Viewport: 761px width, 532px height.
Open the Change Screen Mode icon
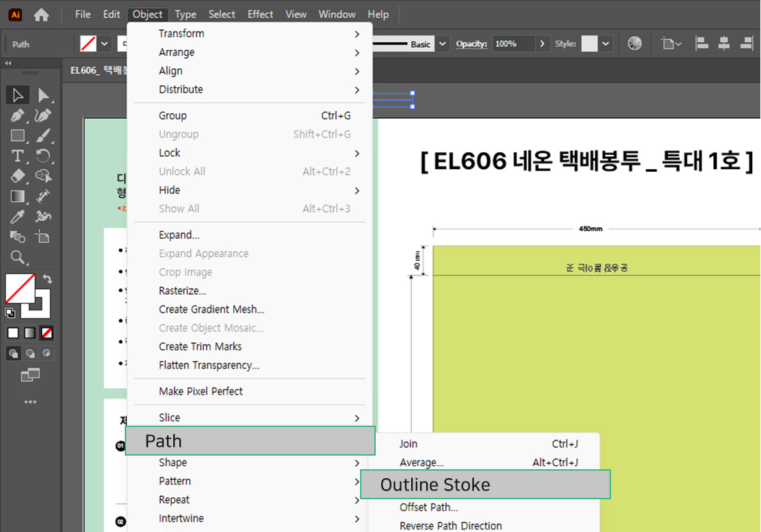30,375
